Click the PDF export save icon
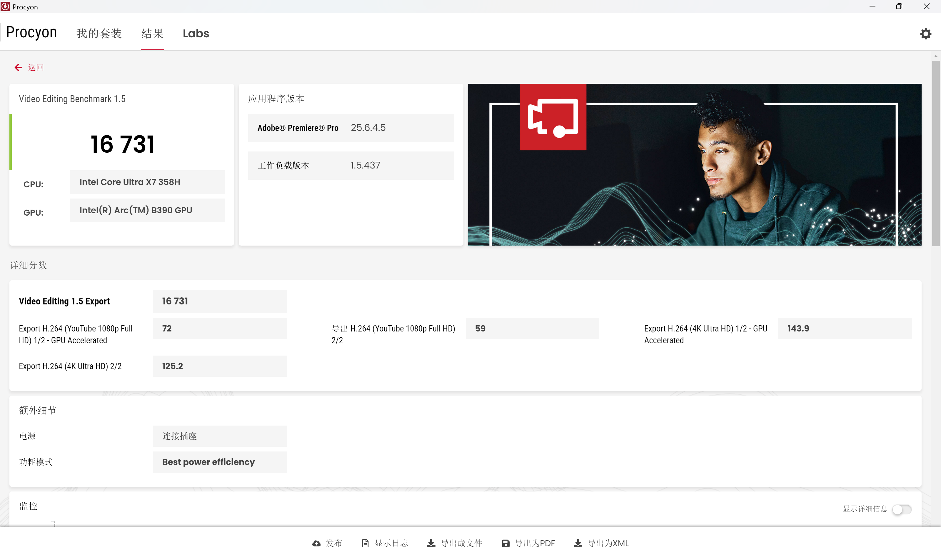 pos(505,544)
